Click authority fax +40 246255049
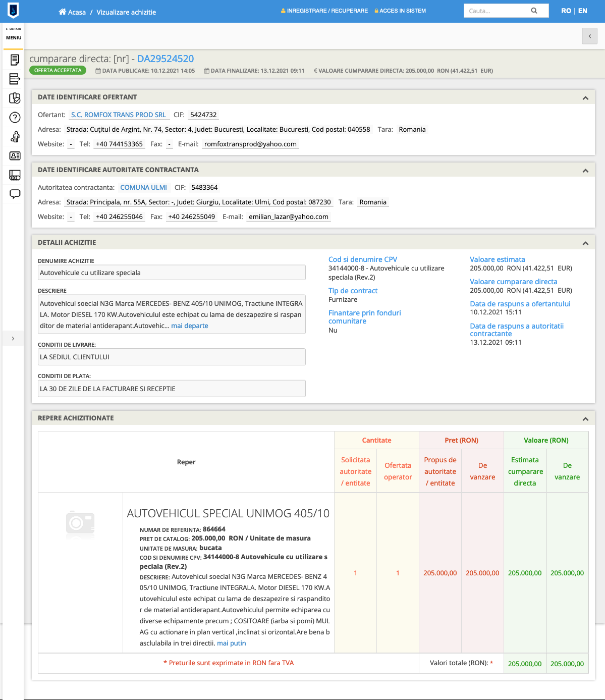 coord(192,217)
